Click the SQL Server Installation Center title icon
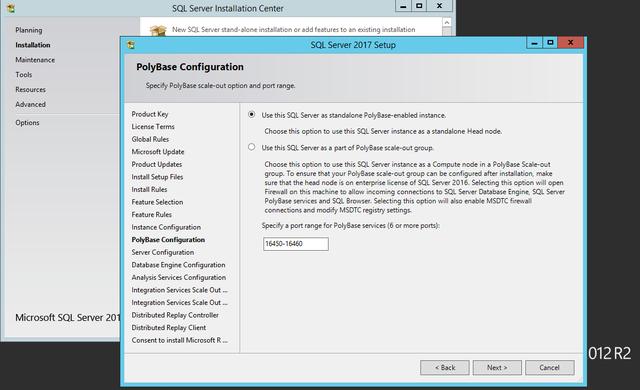This screenshot has width=640, height=390. (11, 8)
